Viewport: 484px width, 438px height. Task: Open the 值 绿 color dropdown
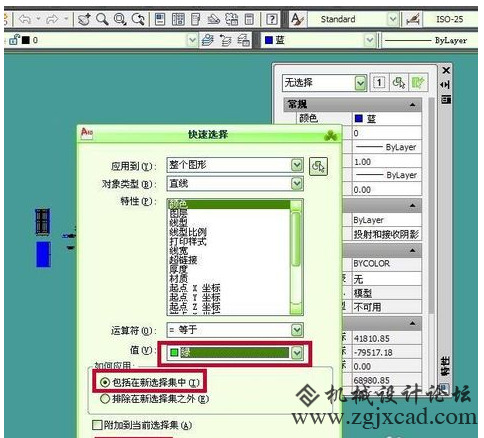(x=297, y=353)
